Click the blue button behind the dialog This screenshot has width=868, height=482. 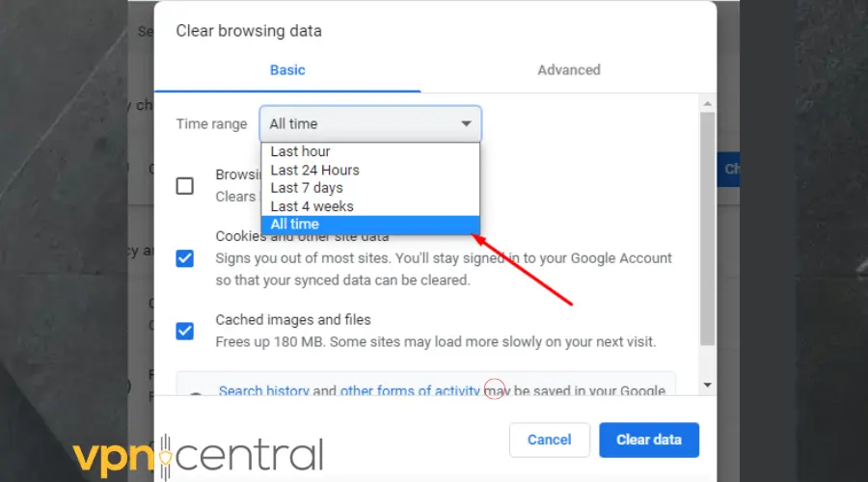point(732,170)
